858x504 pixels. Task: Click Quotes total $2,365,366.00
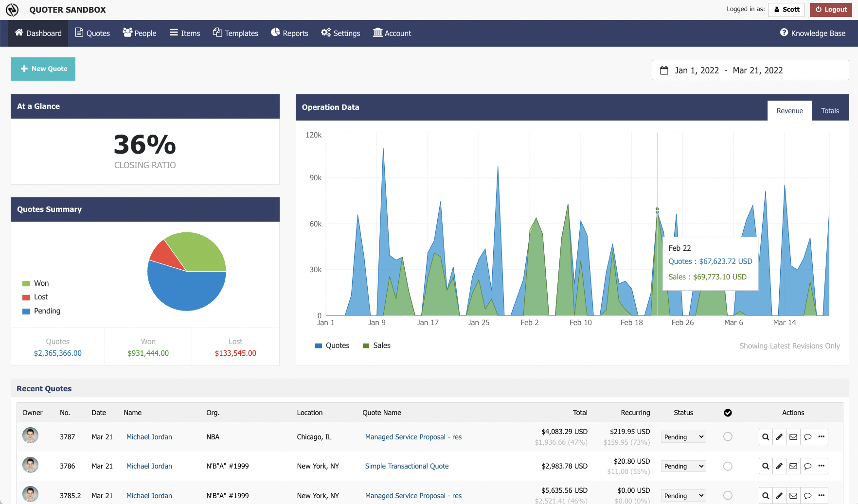[58, 353]
